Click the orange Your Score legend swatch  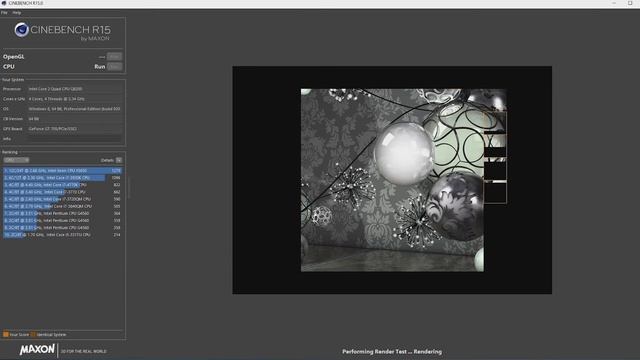coord(6,334)
